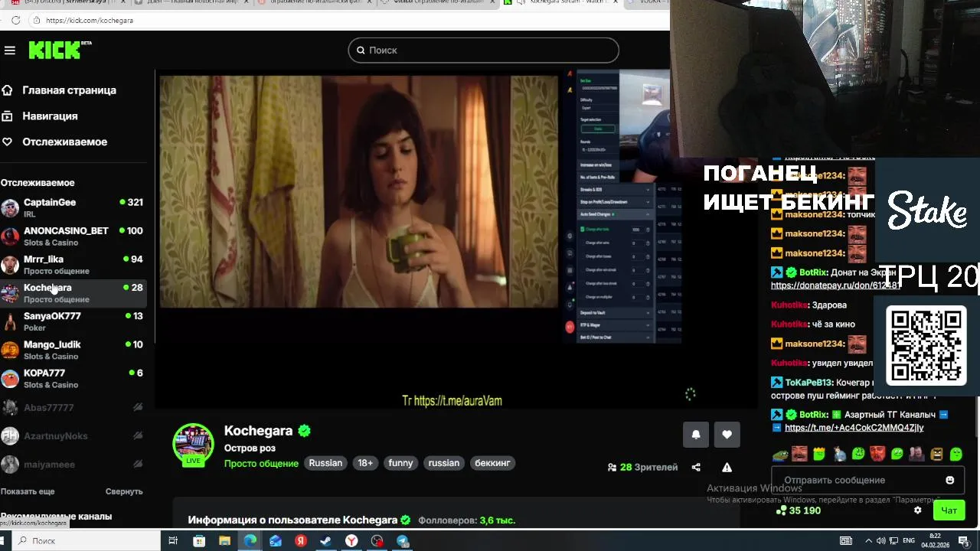Close the Discord browser tab
This screenshot has height=551, width=980.
pyautogui.click(x=122, y=3)
